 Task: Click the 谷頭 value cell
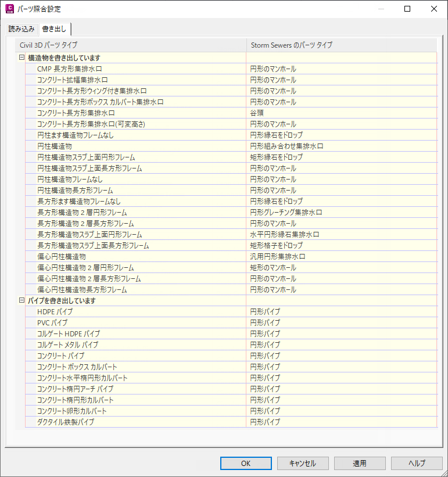pos(342,113)
